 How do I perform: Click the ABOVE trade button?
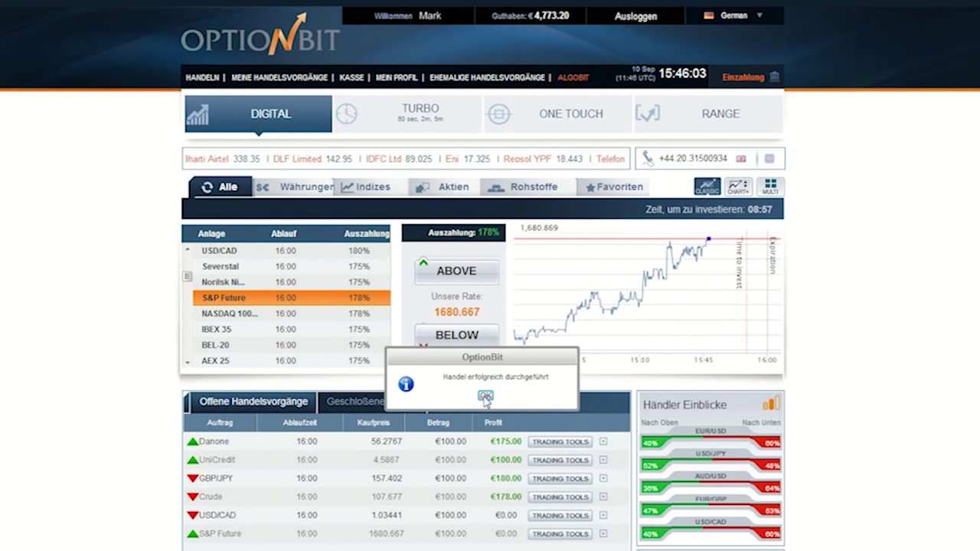pyautogui.click(x=456, y=271)
